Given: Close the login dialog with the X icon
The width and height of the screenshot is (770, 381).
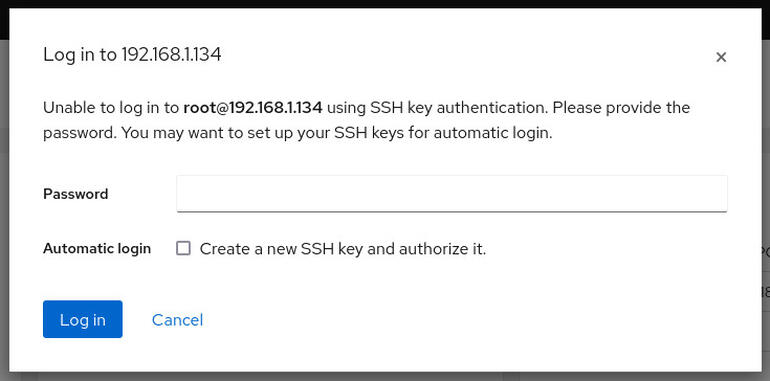Looking at the screenshot, I should pyautogui.click(x=720, y=57).
